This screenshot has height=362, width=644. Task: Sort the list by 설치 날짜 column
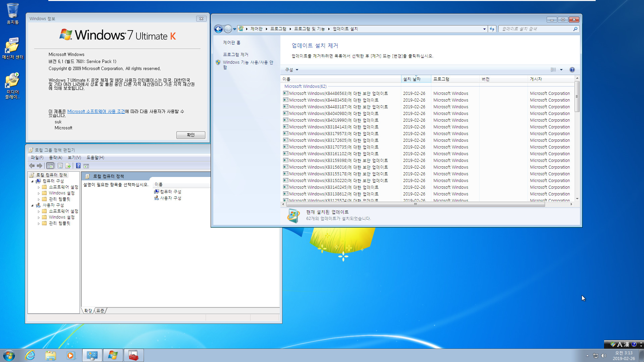point(416,79)
